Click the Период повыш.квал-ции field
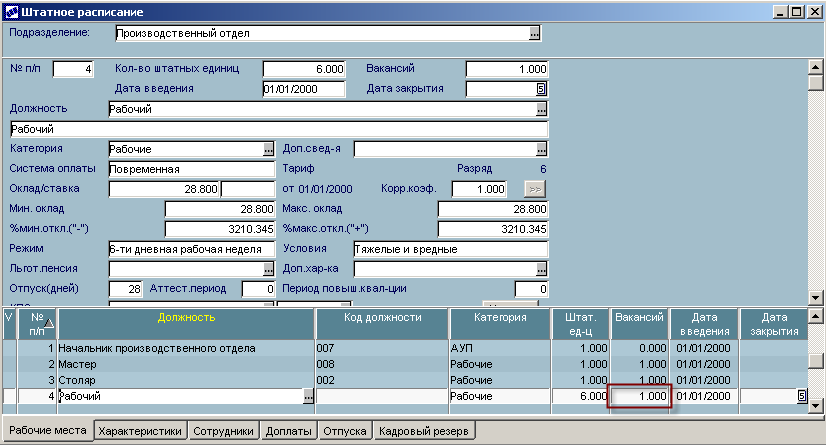This screenshot has width=826, height=445. point(531,289)
